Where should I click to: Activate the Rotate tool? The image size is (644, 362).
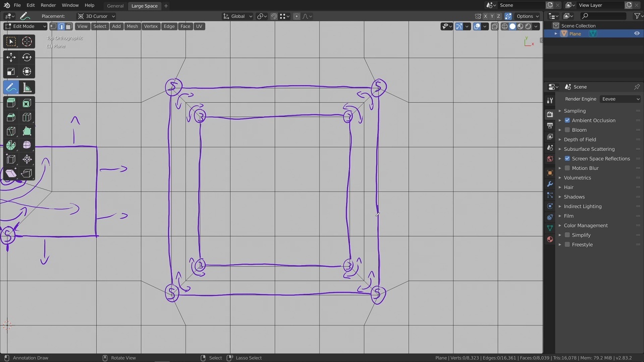(27, 57)
